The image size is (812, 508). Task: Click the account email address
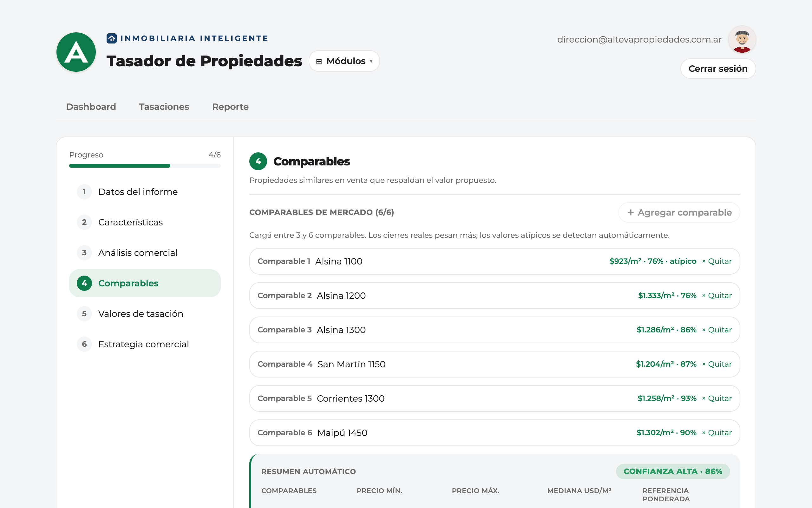639,40
